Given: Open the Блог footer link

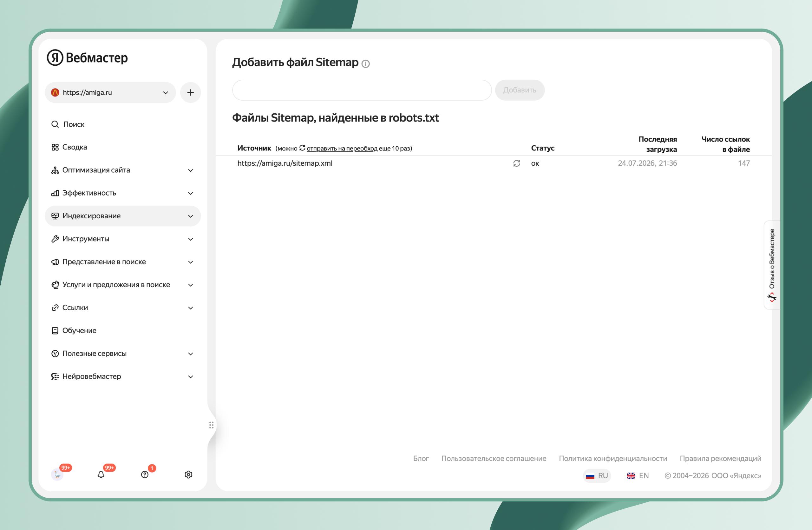Looking at the screenshot, I should (x=421, y=458).
